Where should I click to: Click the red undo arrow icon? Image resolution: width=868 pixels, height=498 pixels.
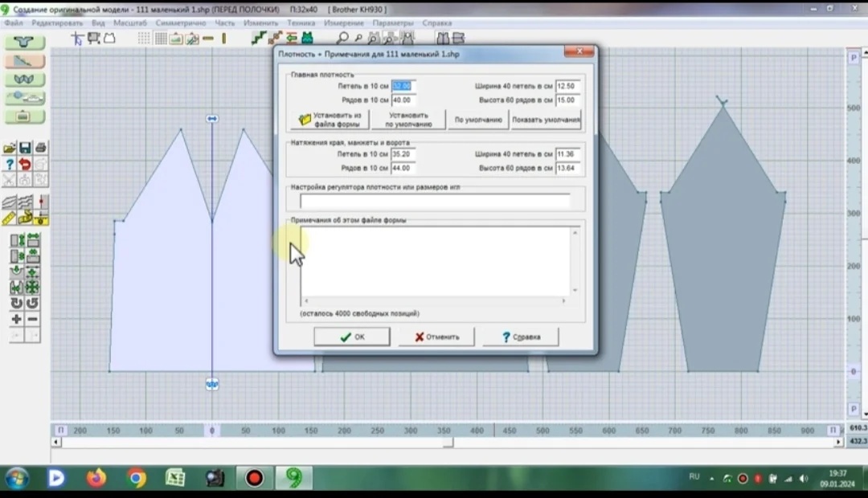pos(25,164)
